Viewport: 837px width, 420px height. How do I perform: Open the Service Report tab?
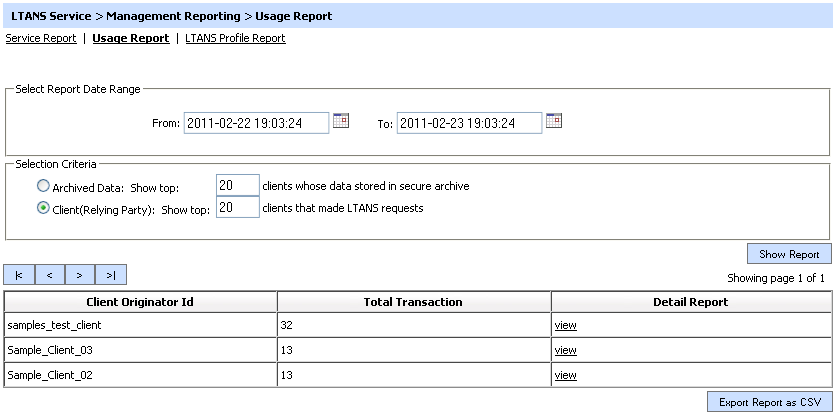point(41,38)
